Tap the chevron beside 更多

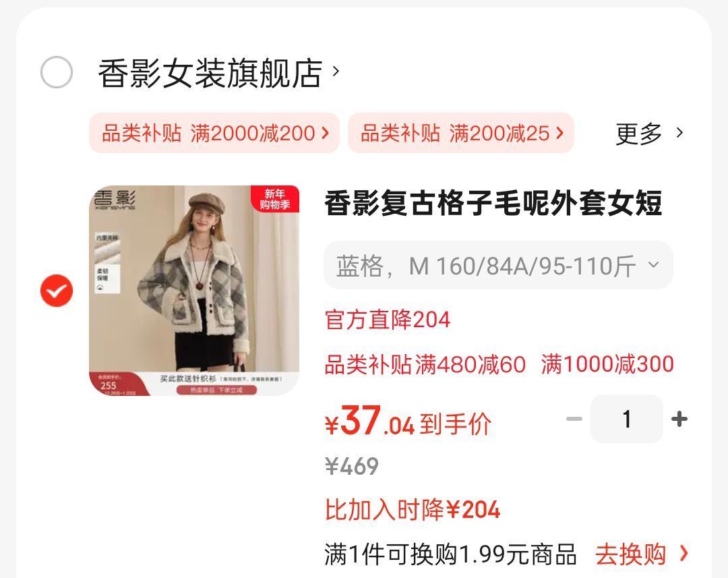679,133
